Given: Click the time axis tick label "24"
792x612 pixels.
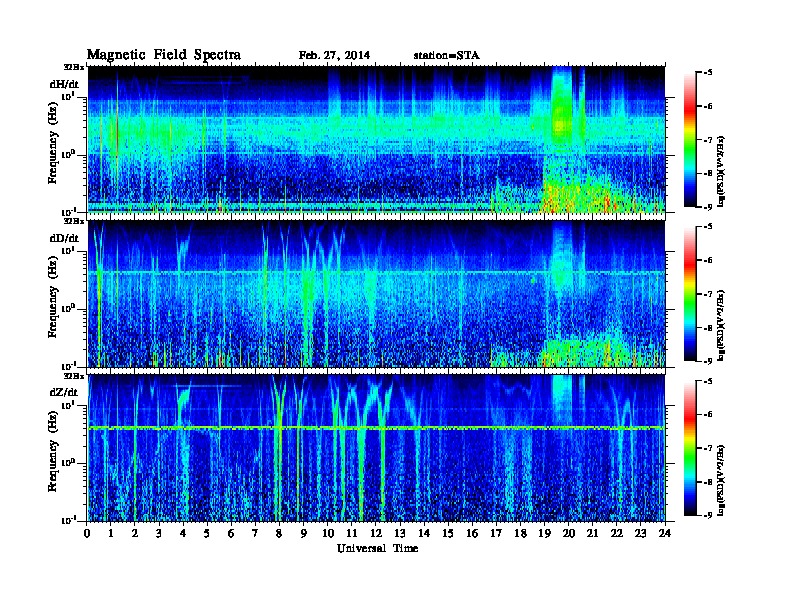Looking at the screenshot, I should (x=665, y=533).
